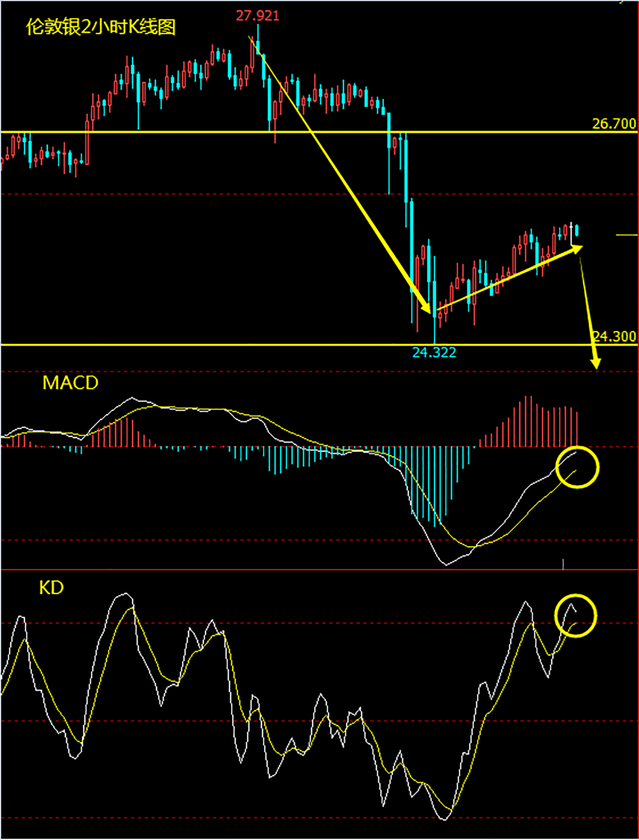Click the 24.322 low price label
639x840 pixels.
tap(434, 352)
